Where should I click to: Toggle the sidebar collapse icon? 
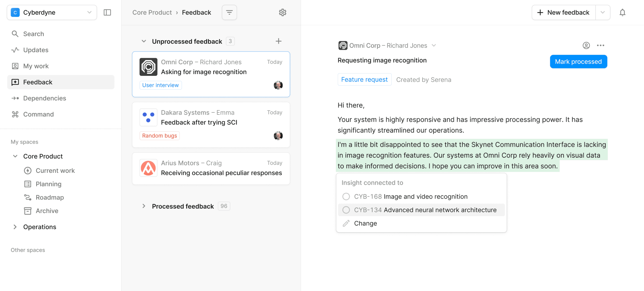107,12
